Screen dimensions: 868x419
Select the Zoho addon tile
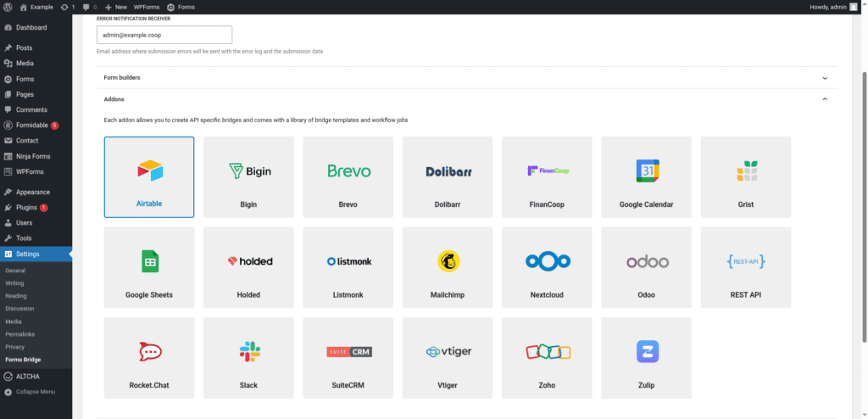(x=547, y=357)
